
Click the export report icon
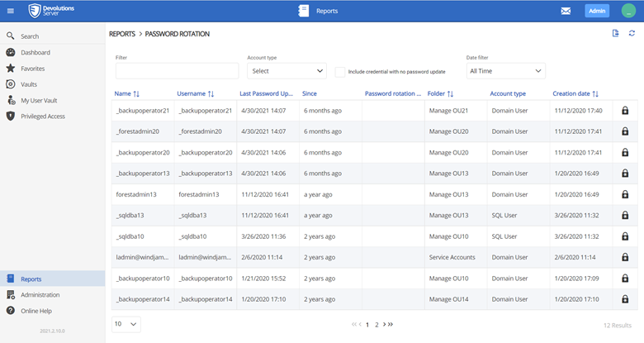[615, 33]
